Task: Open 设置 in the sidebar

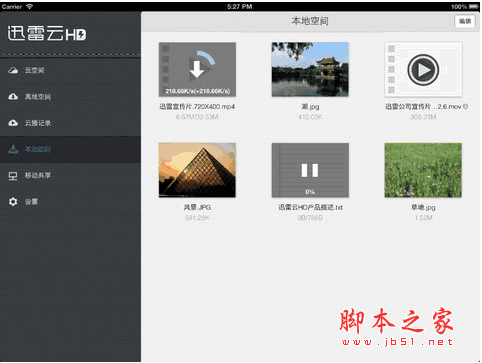Action: click(70, 202)
